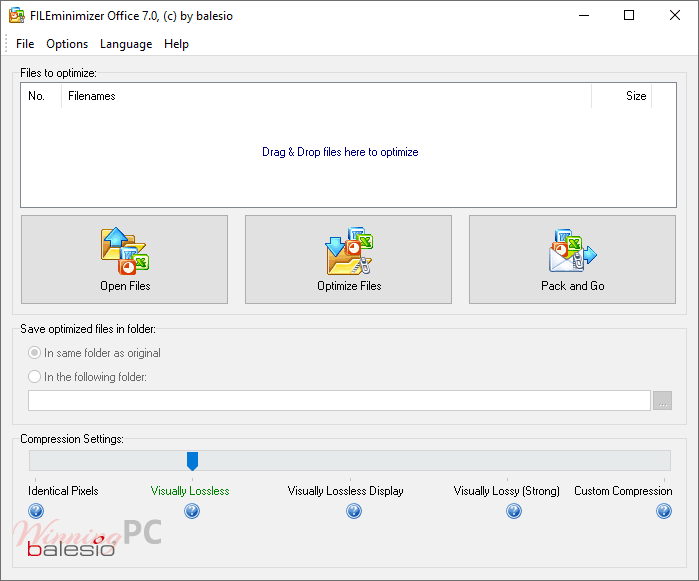Screen dimensions: 699x581
Task: Click the Open Files folder icon
Action: click(125, 251)
